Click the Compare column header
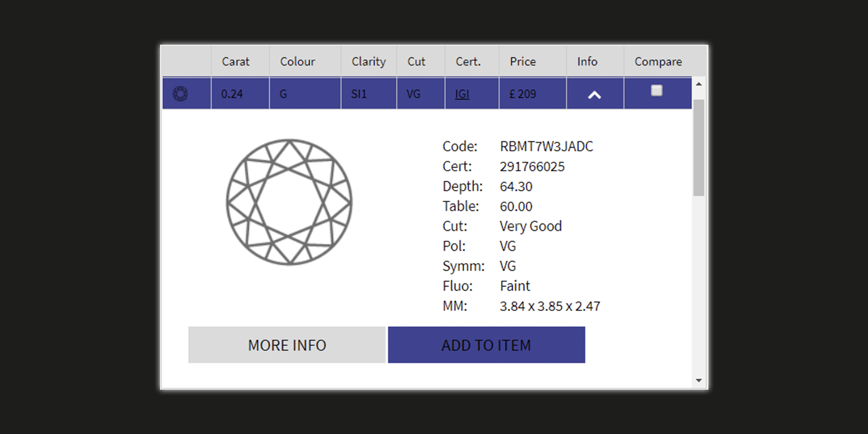 658,61
